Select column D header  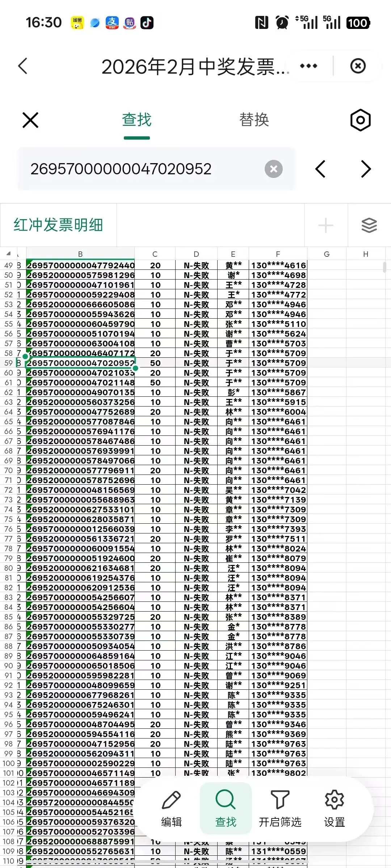[x=196, y=254]
